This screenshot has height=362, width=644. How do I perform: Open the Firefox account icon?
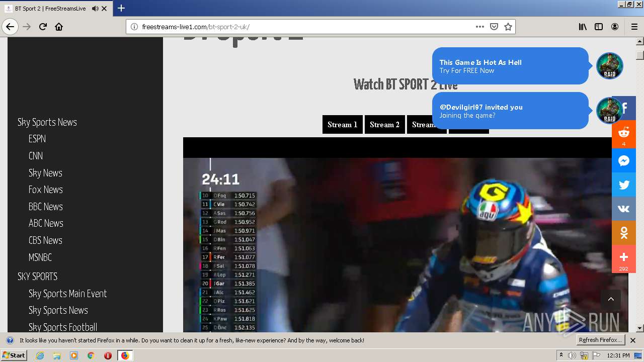coord(615,27)
